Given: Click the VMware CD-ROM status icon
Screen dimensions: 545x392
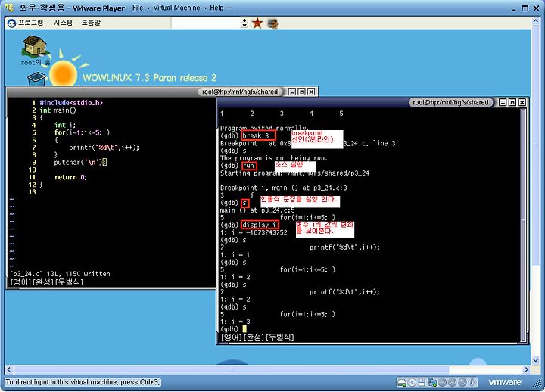Looking at the screenshot, I should (x=412, y=382).
